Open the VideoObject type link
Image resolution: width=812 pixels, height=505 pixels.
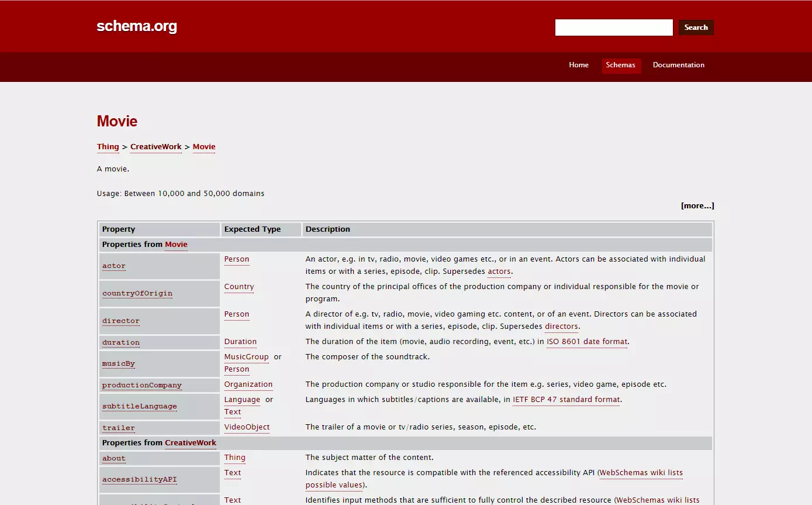(247, 427)
